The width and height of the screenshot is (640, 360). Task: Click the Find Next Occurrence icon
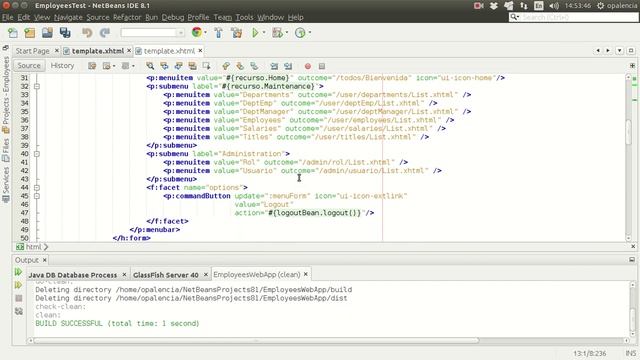pos(178,66)
